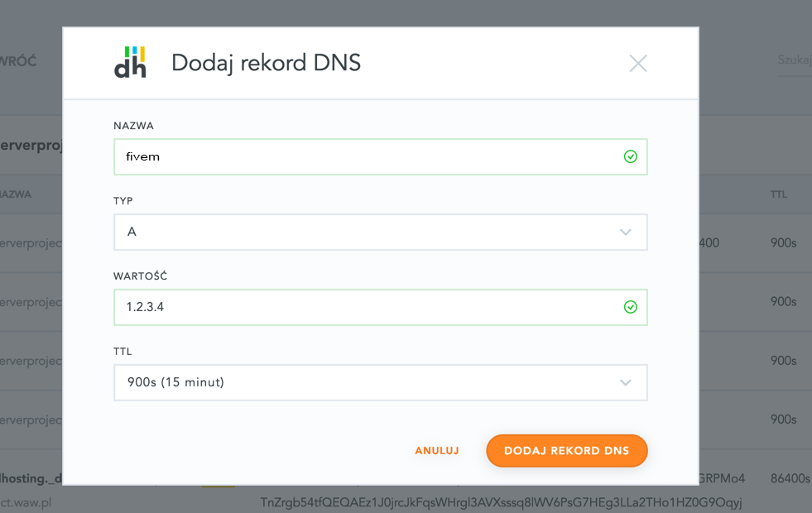Focus the WARTOŚĆ field containing "1.2.3.4"
The width and height of the screenshot is (812, 513).
364,307
